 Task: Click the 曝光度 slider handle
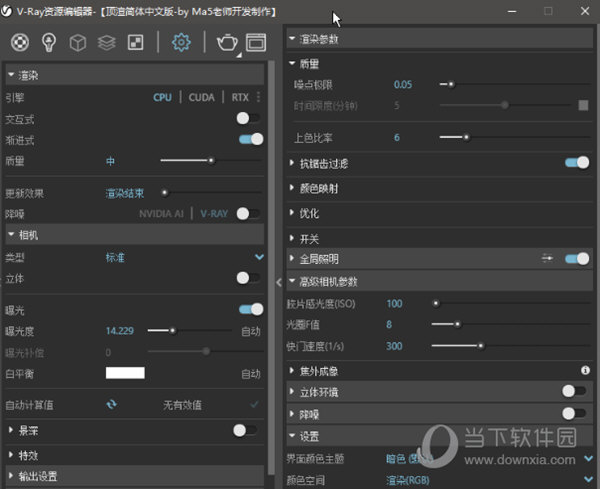(x=173, y=330)
